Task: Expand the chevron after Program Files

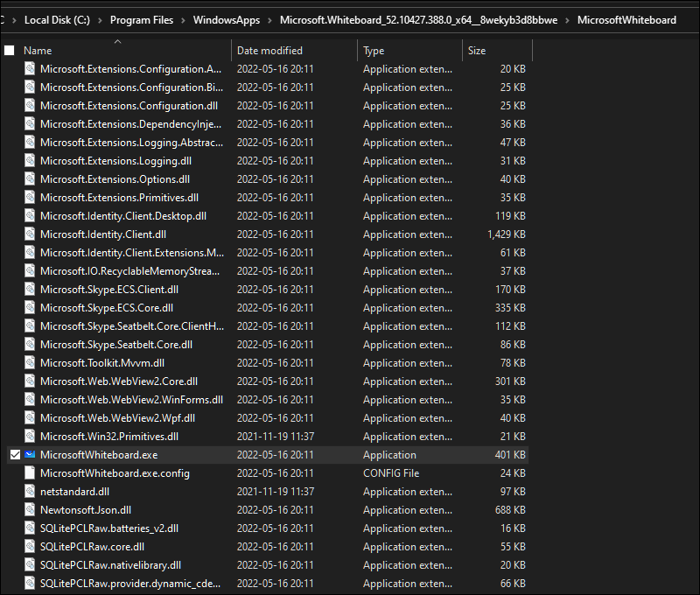Action: click(x=183, y=20)
